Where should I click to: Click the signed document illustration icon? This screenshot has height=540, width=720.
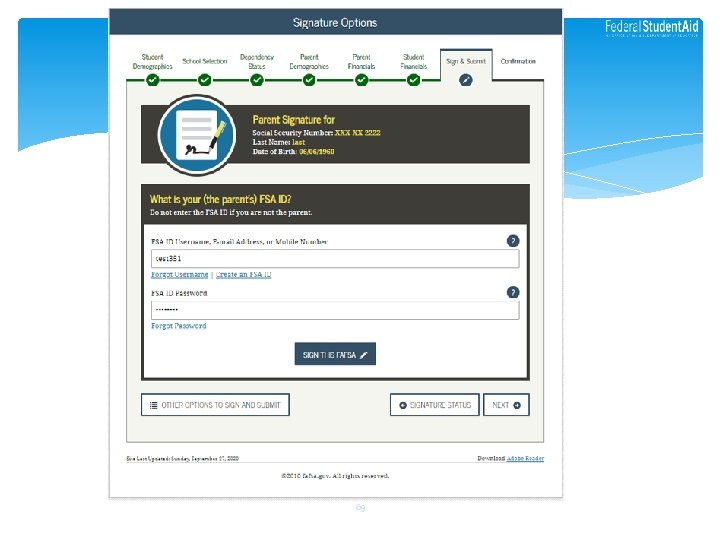[197, 135]
